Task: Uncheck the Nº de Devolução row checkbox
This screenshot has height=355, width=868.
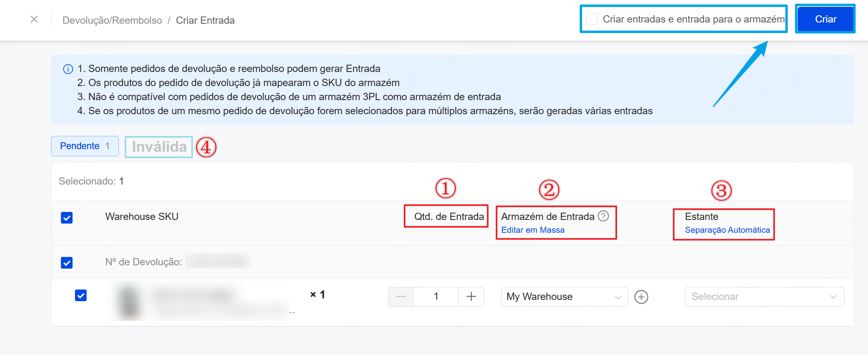Action: pyautogui.click(x=67, y=263)
